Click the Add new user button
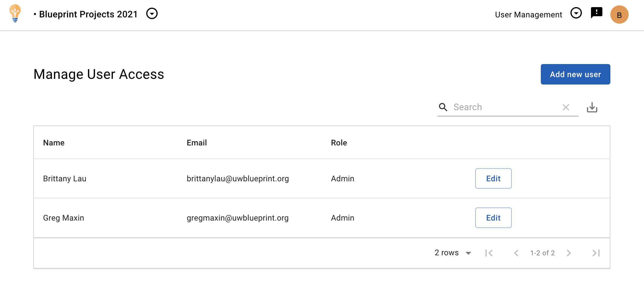 [x=575, y=74]
